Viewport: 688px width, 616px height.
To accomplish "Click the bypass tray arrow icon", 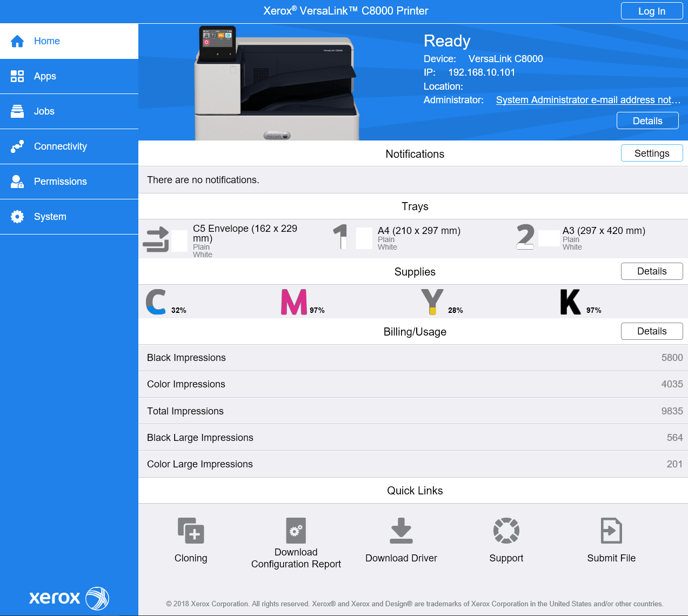I will pyautogui.click(x=156, y=239).
